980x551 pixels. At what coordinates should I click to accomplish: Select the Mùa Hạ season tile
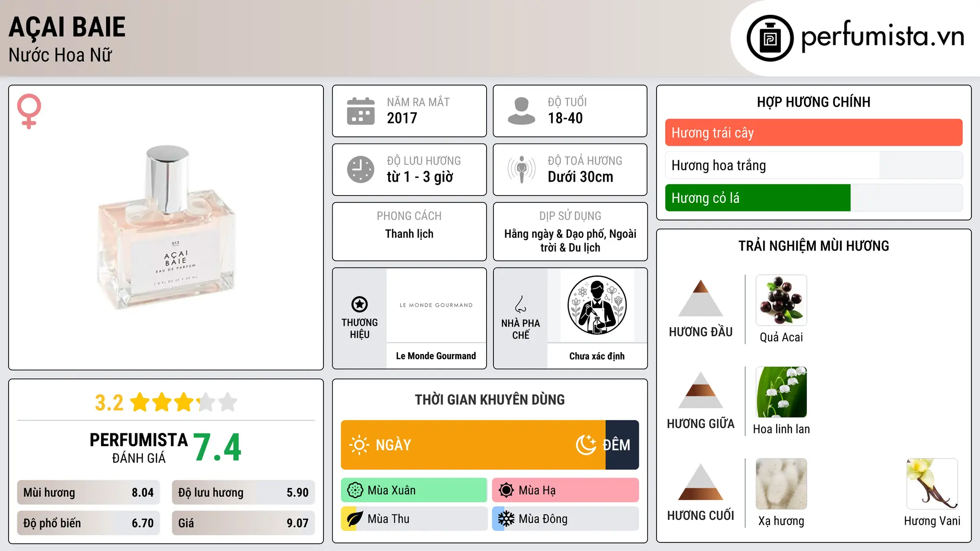point(566,490)
